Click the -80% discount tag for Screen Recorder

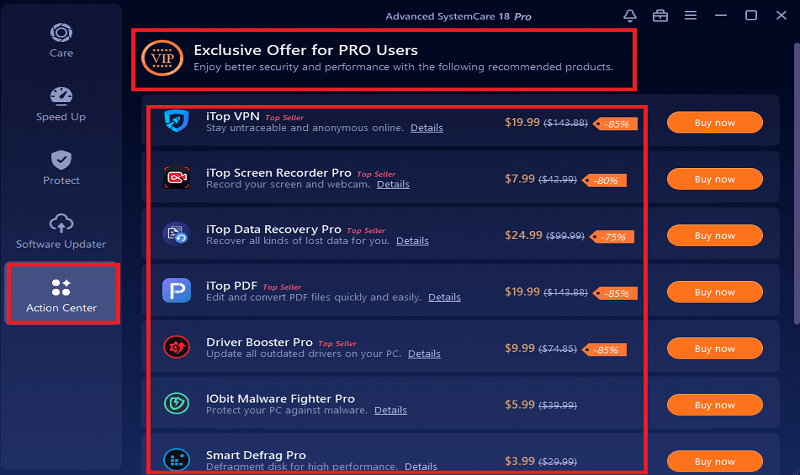tap(605, 181)
